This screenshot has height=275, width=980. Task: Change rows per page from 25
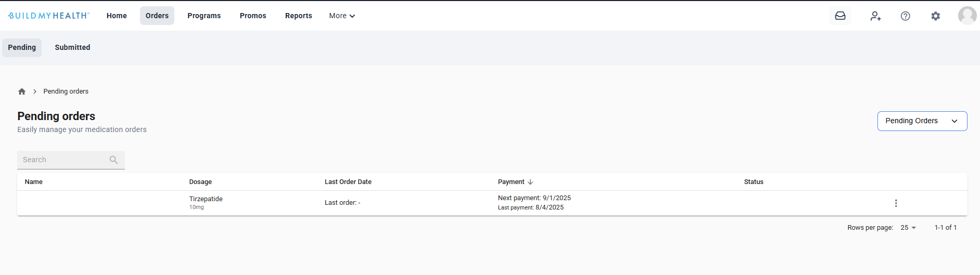tap(908, 228)
